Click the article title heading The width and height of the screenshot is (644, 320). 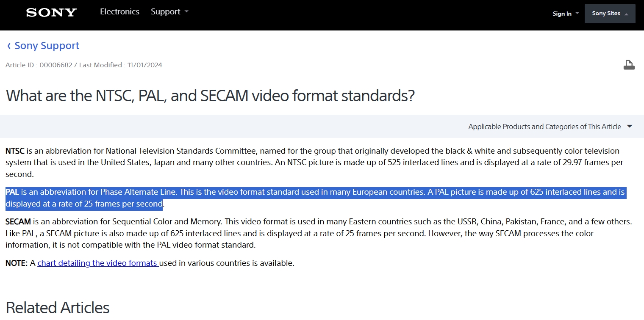point(210,96)
